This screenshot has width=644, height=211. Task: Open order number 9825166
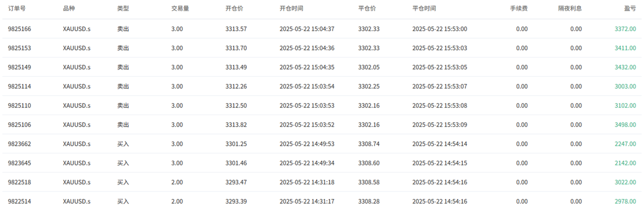click(x=20, y=29)
